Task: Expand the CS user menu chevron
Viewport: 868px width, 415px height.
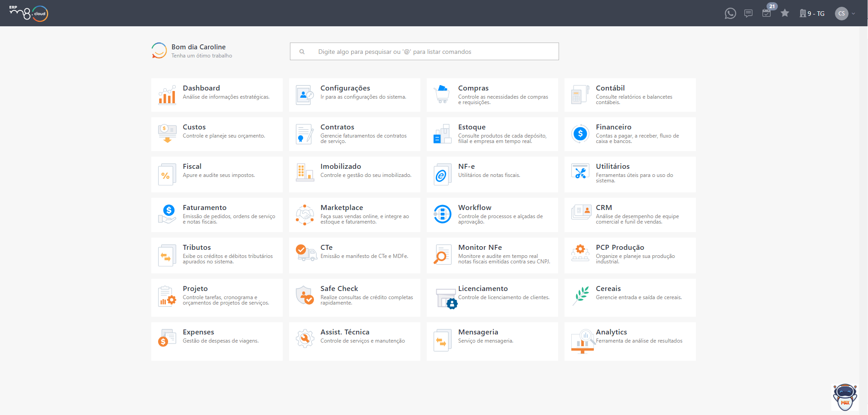Action: (x=854, y=14)
